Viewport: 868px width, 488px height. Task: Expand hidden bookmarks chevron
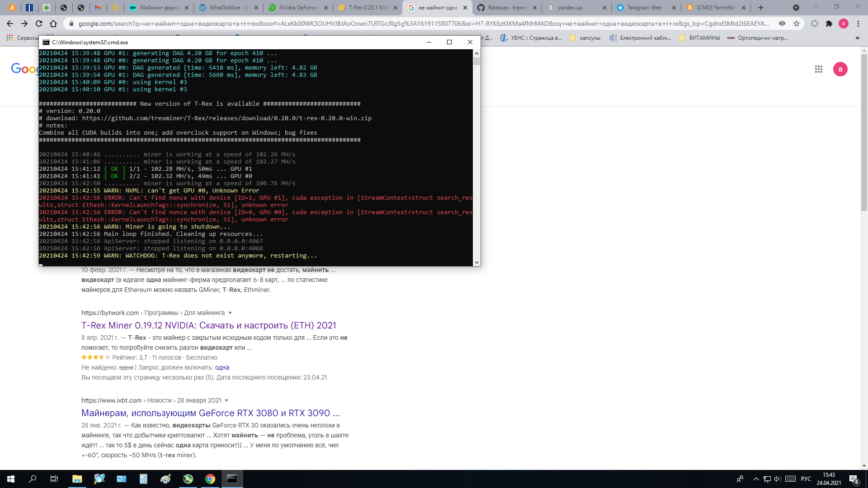[858, 38]
